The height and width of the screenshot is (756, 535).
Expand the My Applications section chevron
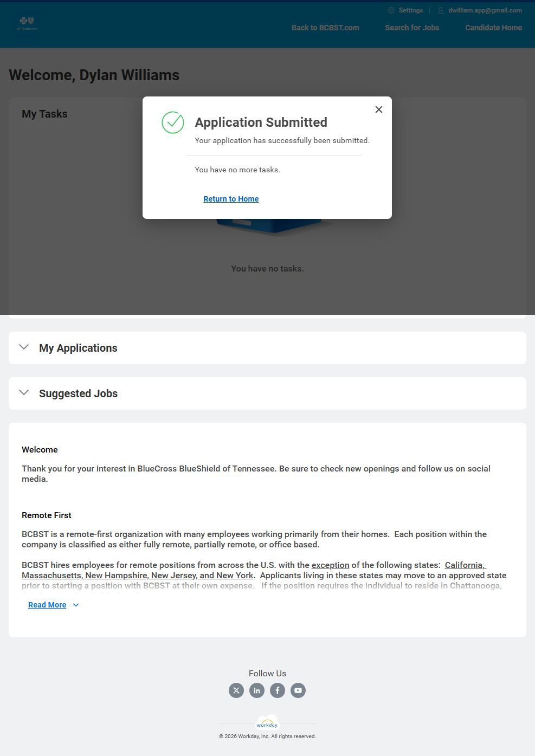click(24, 347)
